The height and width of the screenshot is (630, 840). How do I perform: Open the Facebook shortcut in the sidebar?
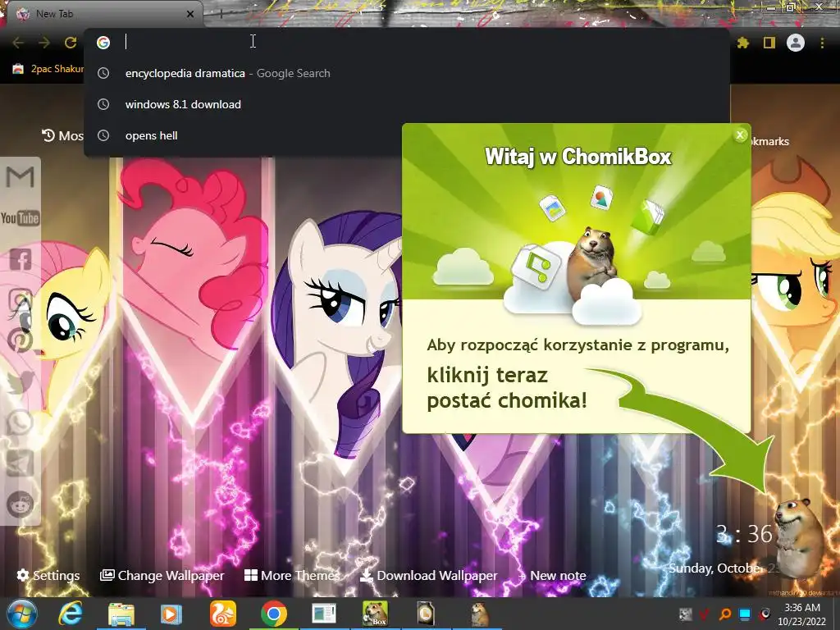coord(21,259)
